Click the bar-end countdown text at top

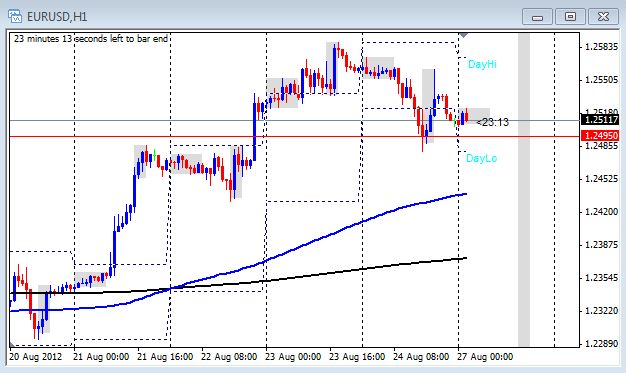click(x=91, y=39)
